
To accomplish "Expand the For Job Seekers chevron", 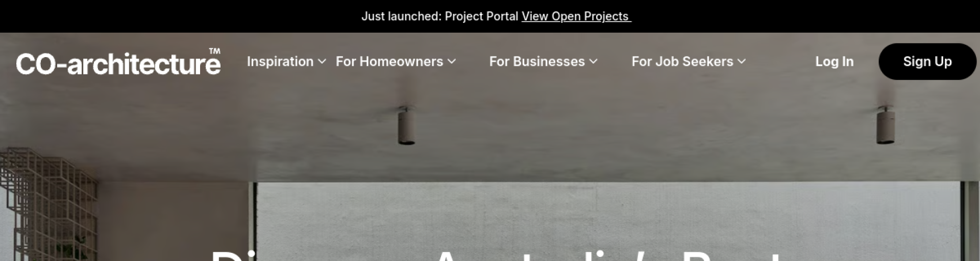I will pyautogui.click(x=742, y=61).
